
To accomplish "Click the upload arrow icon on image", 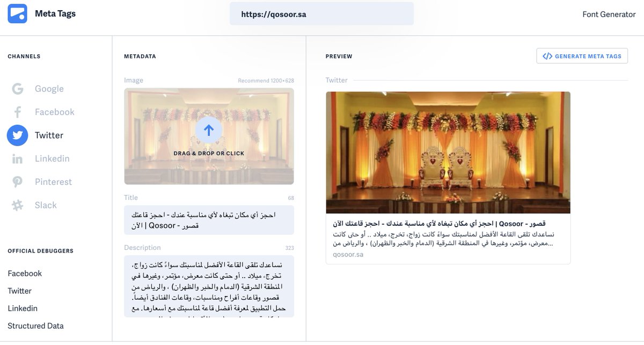I will coord(209,130).
